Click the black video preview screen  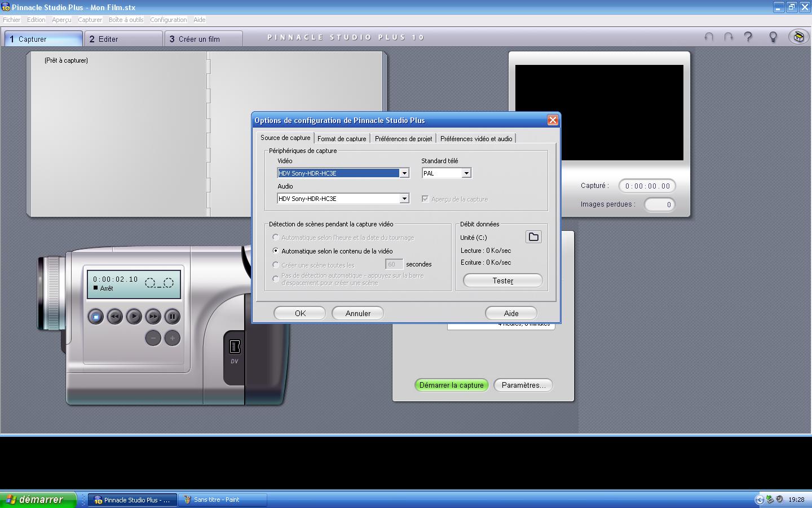point(599,112)
